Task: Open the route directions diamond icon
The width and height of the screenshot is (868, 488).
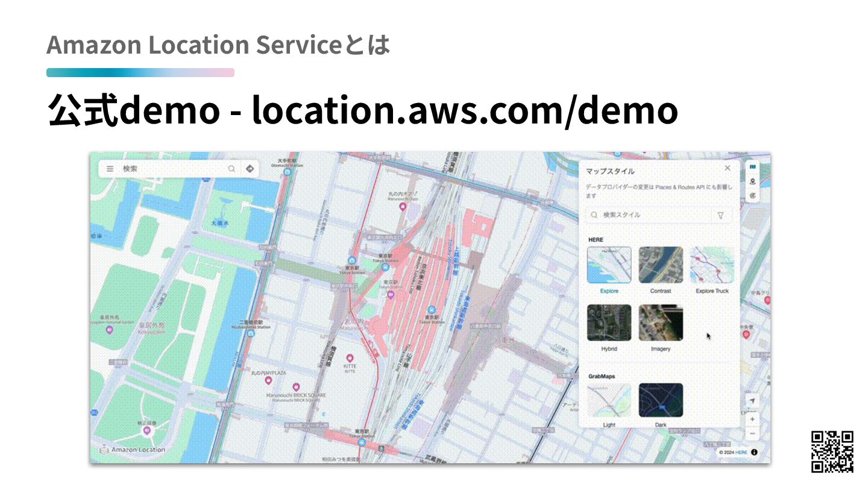Action: (x=250, y=169)
